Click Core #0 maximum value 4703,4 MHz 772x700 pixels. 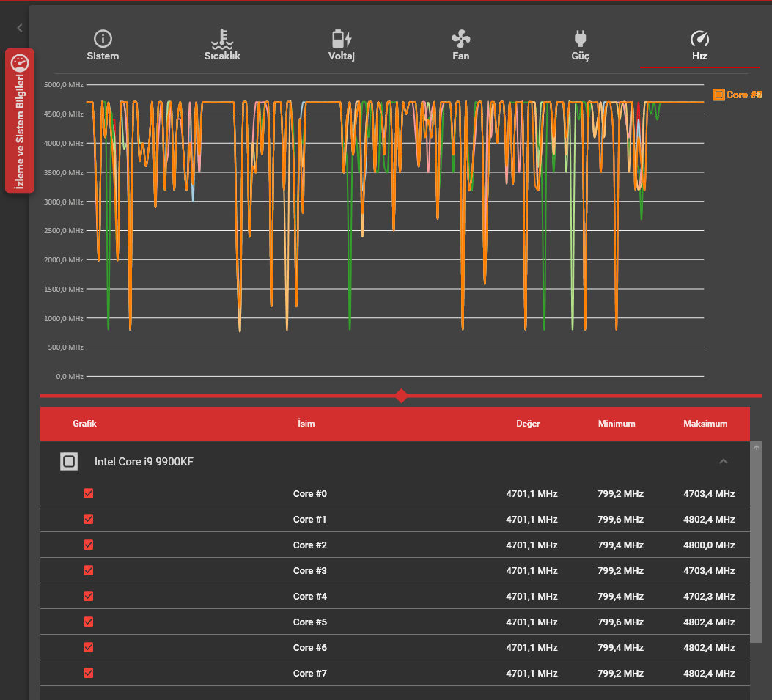pyautogui.click(x=709, y=494)
